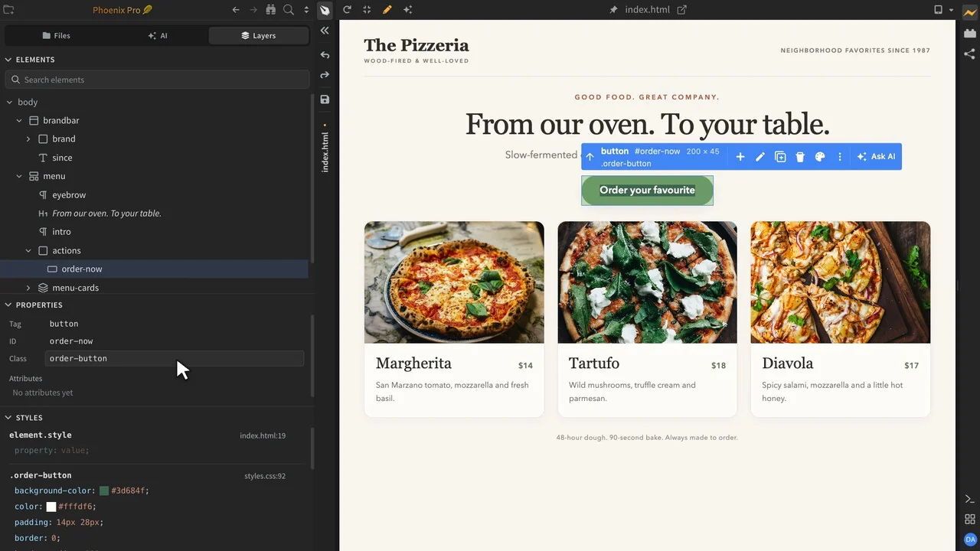Click the green background-color swatch
980x551 pixels.
coord(104,491)
